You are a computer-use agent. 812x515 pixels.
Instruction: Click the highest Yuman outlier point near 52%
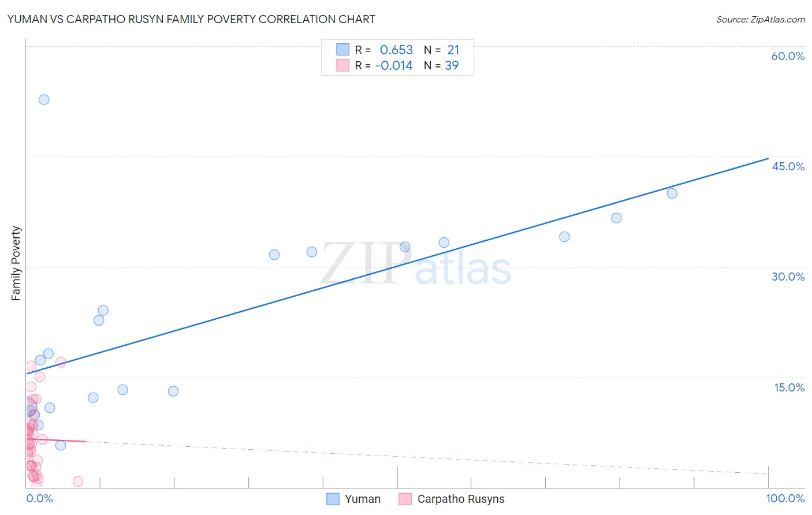44,99
